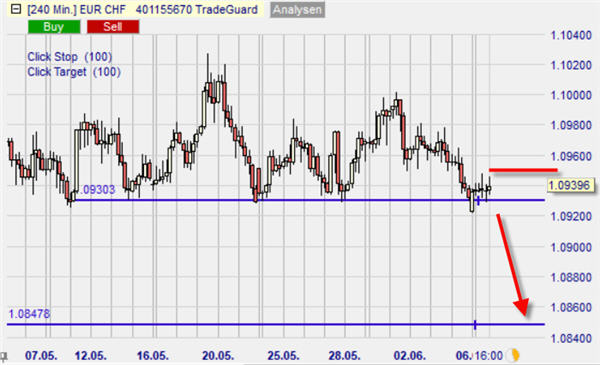
Task: Open the Analysen button
Action: click(297, 10)
